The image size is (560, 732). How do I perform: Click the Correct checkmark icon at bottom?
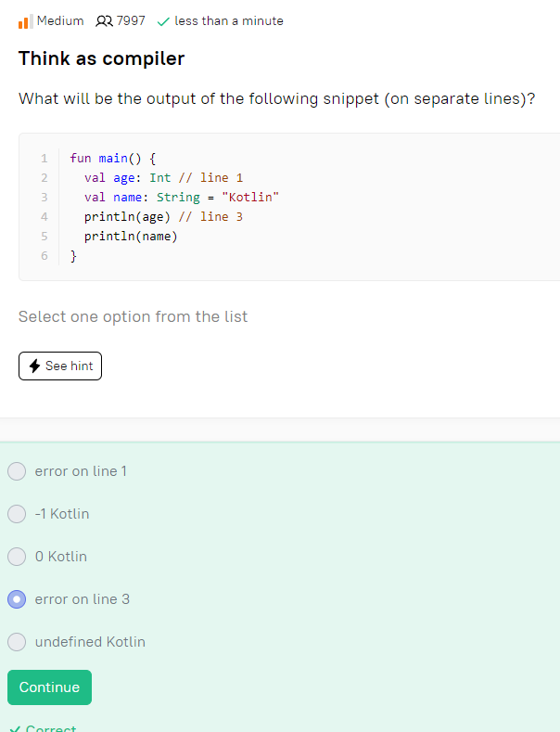tap(15, 728)
